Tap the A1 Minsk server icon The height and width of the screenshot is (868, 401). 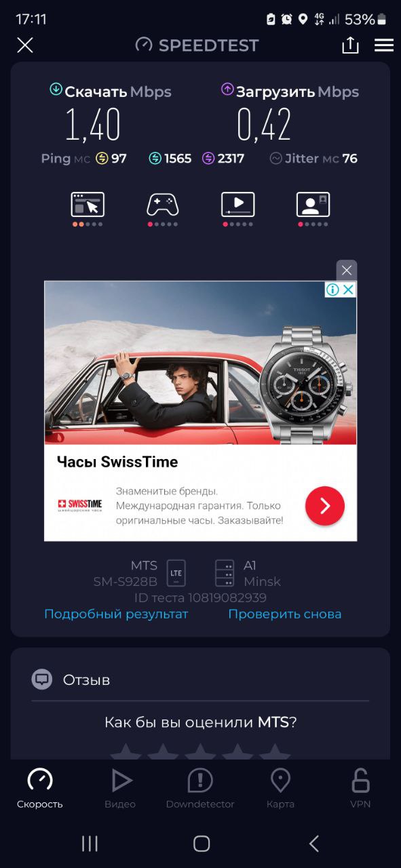tap(224, 573)
